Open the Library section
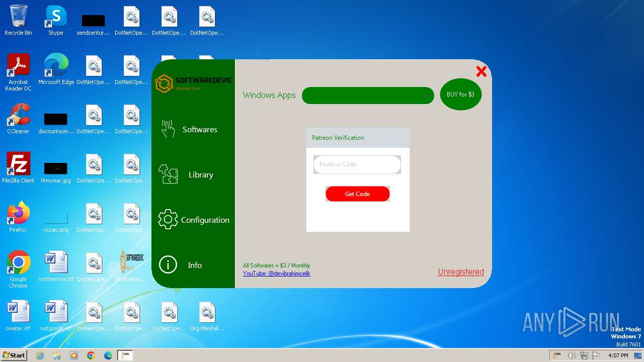The image size is (644, 362). [193, 174]
